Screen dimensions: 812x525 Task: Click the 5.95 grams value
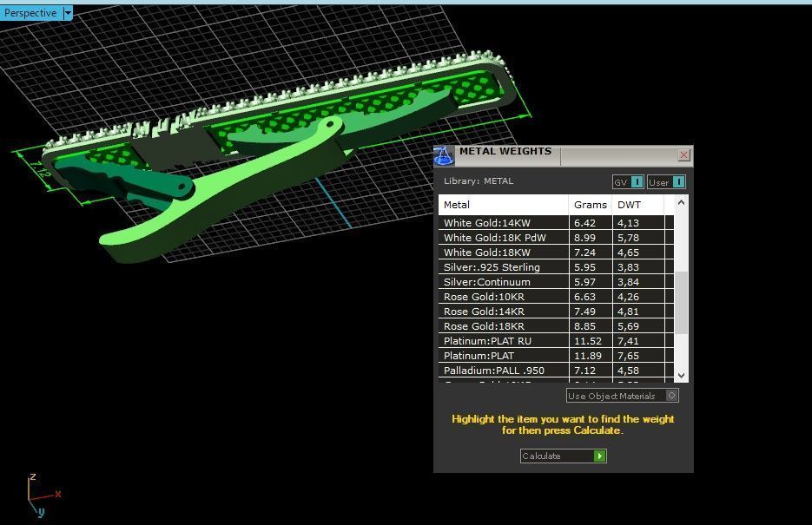point(584,267)
